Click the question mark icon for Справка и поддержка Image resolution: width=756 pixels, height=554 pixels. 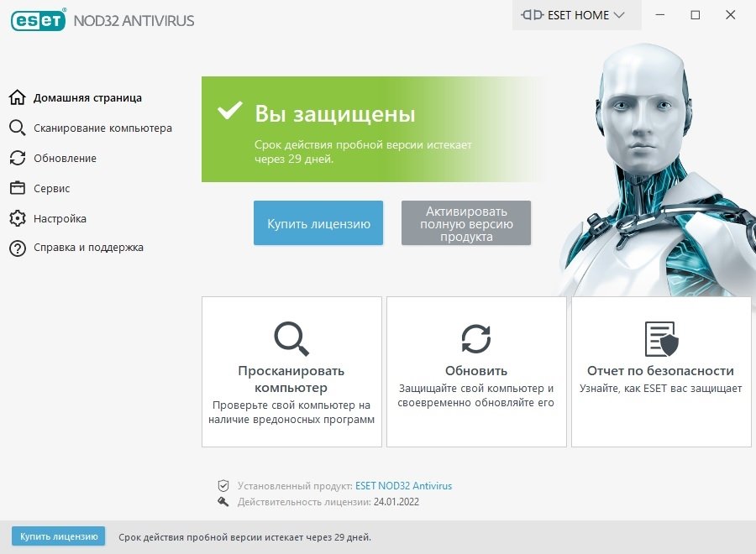click(18, 248)
